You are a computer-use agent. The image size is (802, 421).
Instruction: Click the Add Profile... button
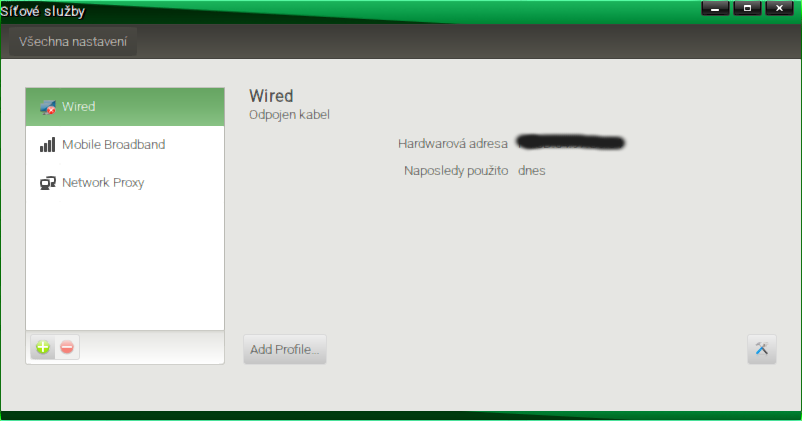pyautogui.click(x=284, y=349)
